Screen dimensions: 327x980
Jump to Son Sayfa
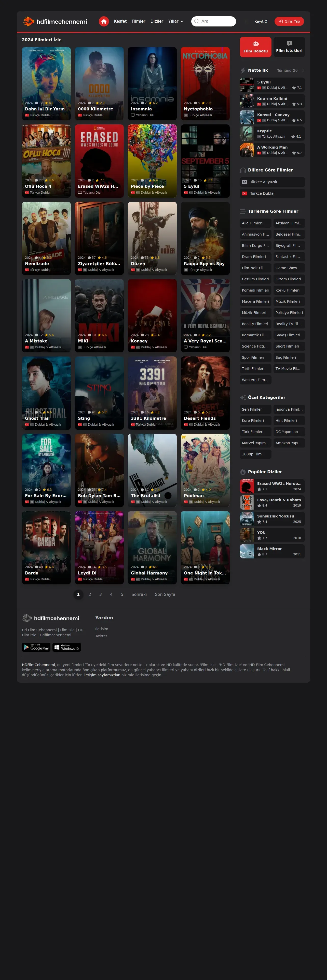click(165, 594)
